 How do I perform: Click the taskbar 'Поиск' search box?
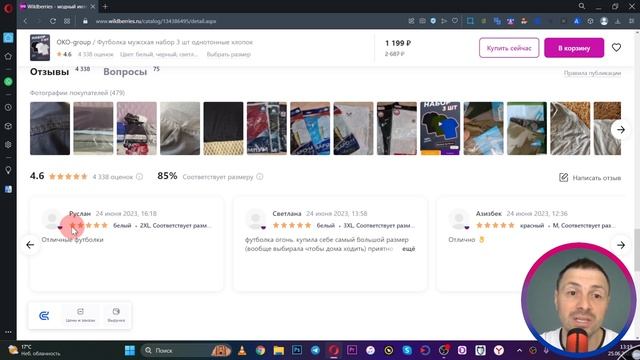point(186,350)
